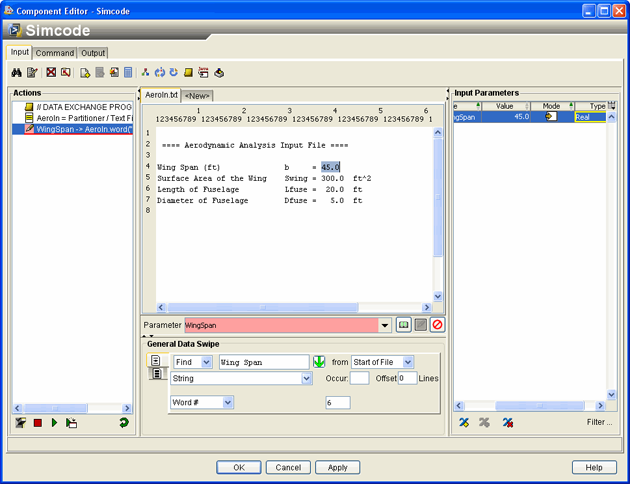Open the <New> file tab

197,95
